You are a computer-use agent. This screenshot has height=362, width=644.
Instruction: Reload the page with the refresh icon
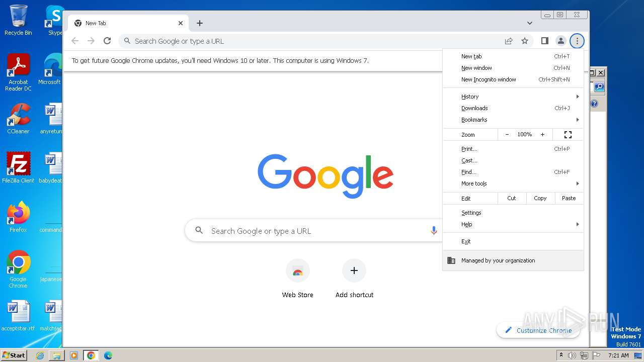click(107, 41)
